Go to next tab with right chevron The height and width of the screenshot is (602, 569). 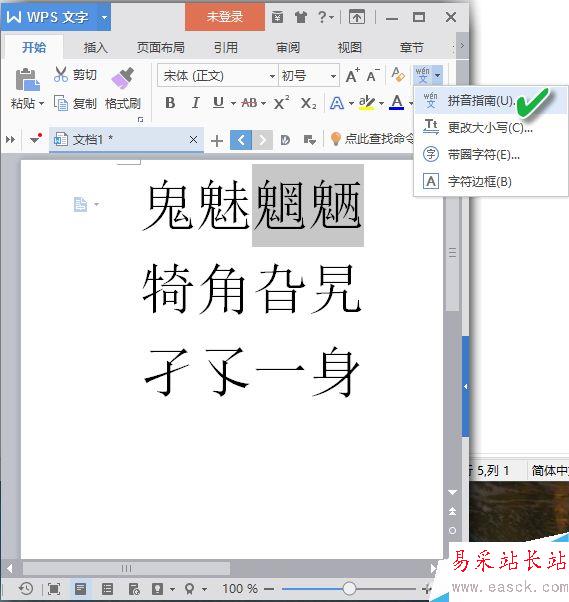(x=262, y=140)
